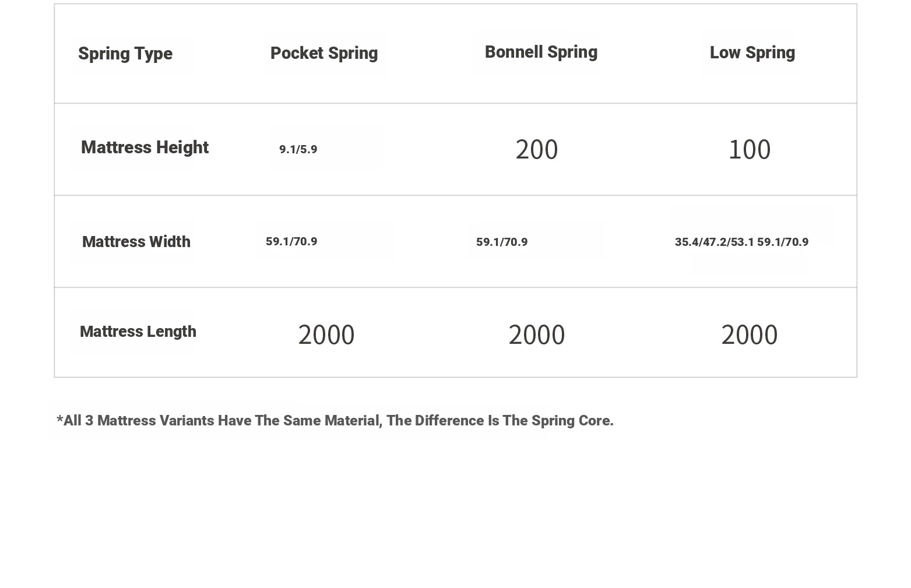Screen dimensions: 911x588
Task: Select the 9.1/5.9 height value
Action: point(298,149)
